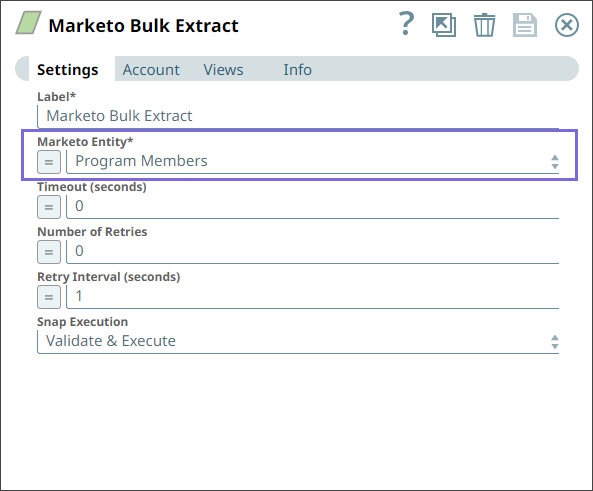Click the pop-out window icon

click(x=444, y=25)
